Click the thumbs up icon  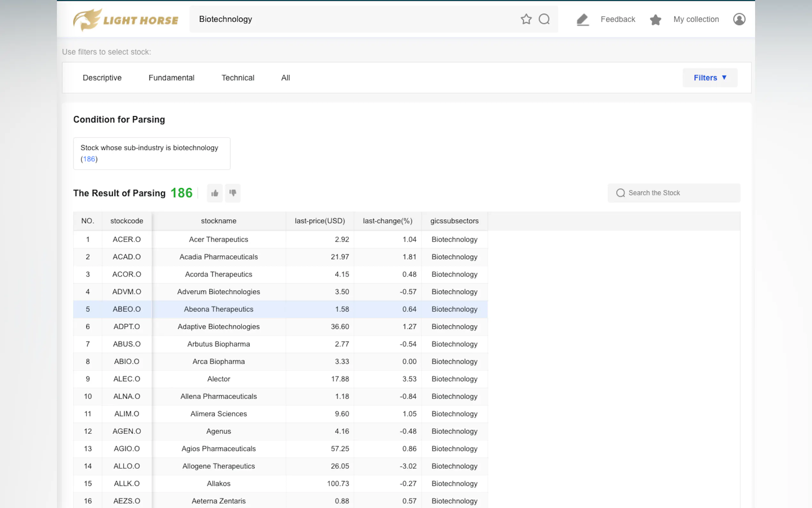(x=215, y=193)
